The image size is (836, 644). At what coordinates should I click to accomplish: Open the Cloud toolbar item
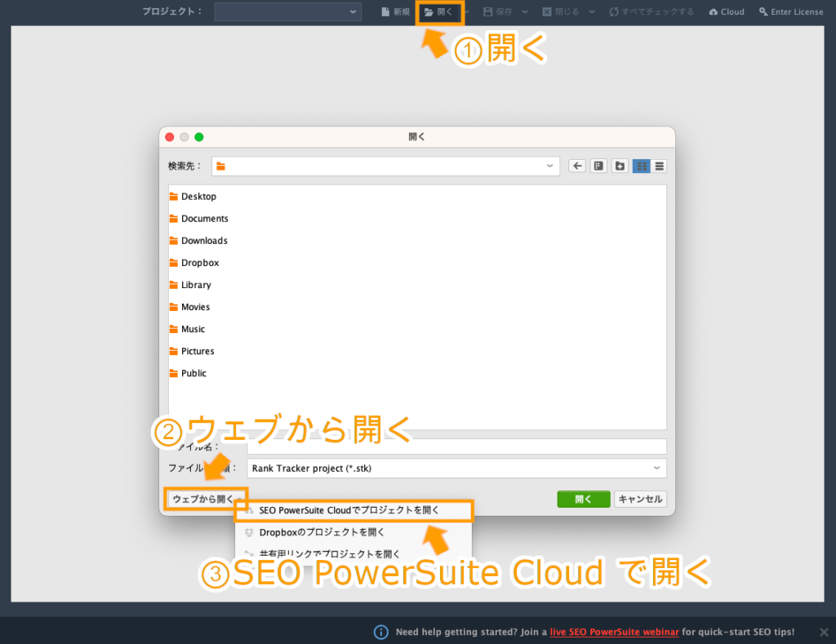(x=726, y=11)
